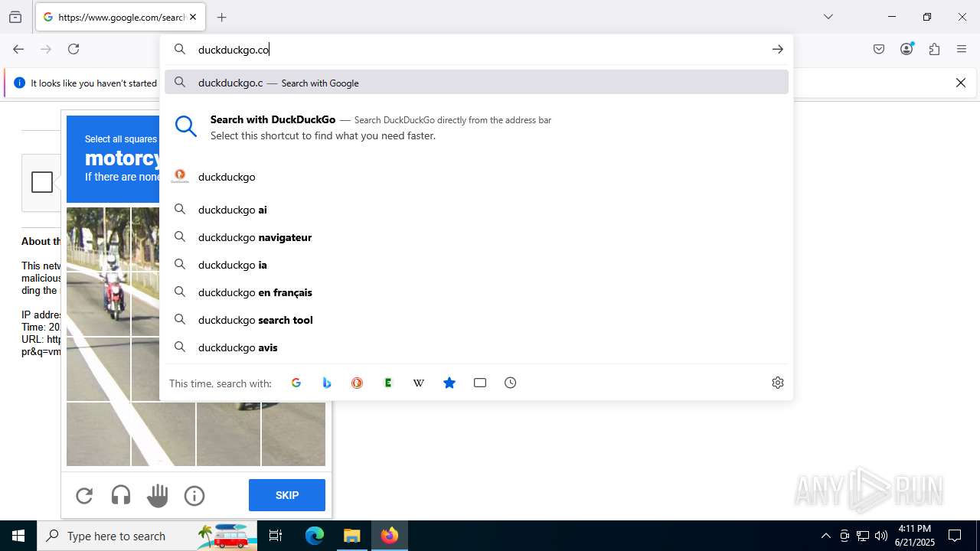Choose the 'duckduckgo avis' suggestion
Image resolution: width=980 pixels, height=551 pixels.
[476, 347]
